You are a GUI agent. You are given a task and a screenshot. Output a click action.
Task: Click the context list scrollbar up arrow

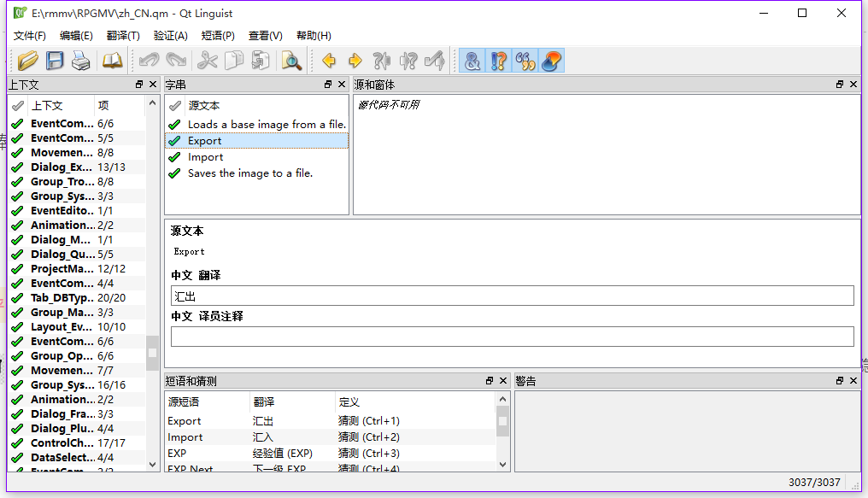pyautogui.click(x=153, y=103)
